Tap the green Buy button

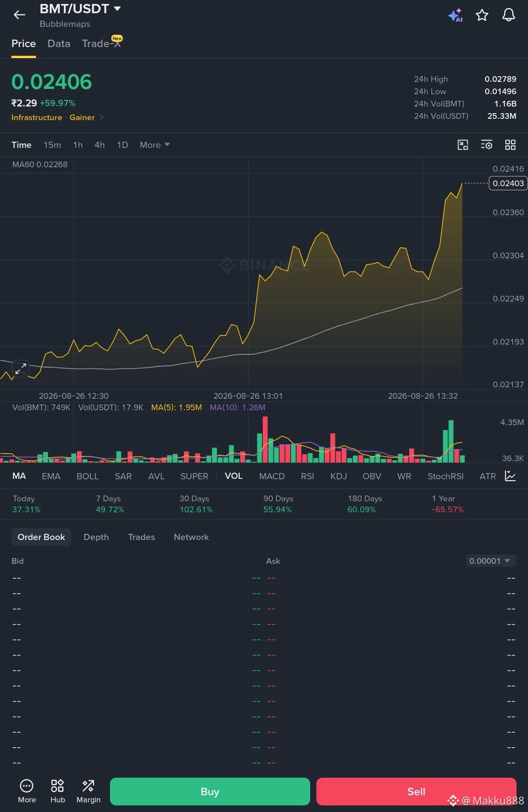pyautogui.click(x=210, y=791)
